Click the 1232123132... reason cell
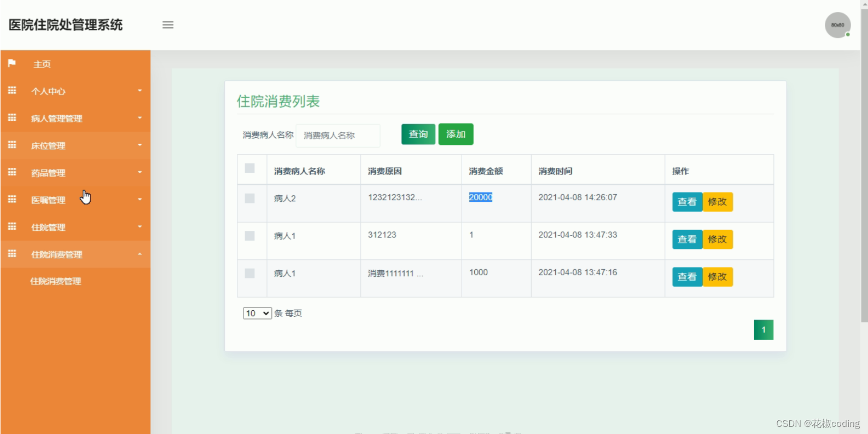 395,197
